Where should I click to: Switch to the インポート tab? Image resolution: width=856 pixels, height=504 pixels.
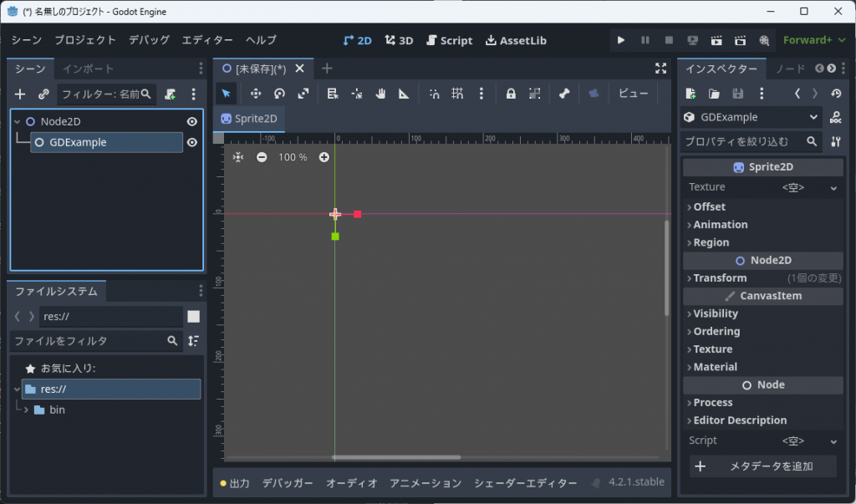click(x=88, y=69)
